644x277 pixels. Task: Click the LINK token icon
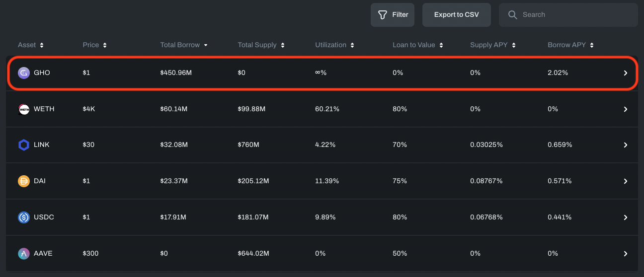[x=24, y=145]
